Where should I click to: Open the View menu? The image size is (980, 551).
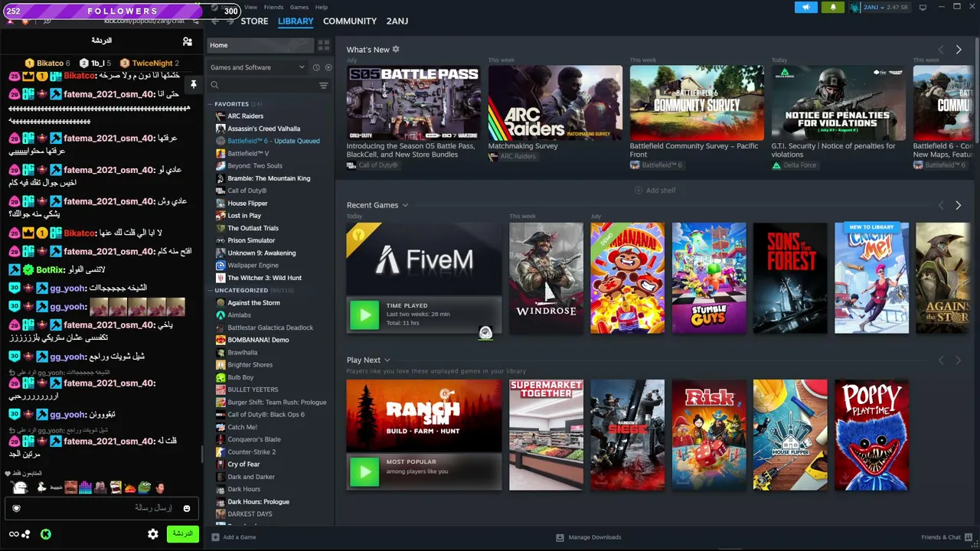point(250,7)
